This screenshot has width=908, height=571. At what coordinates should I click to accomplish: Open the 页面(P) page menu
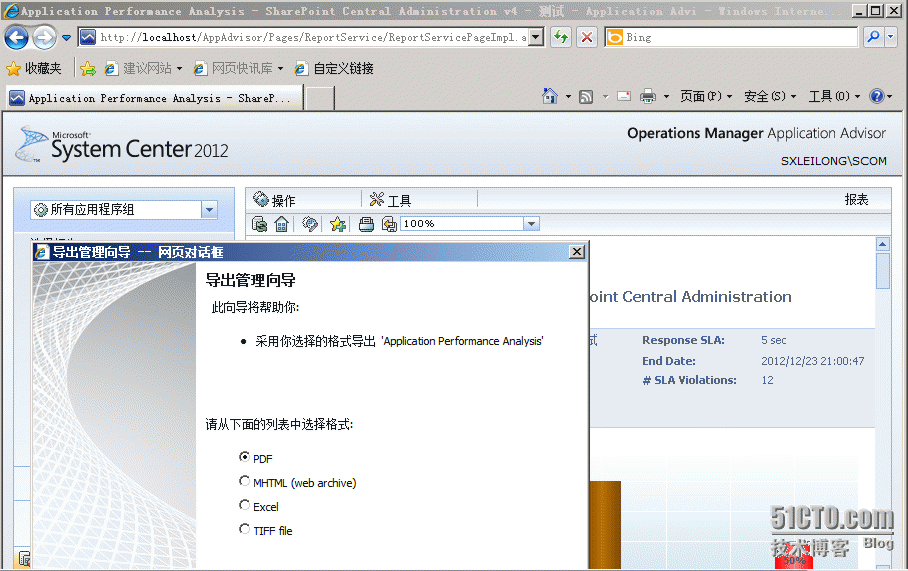click(x=706, y=96)
